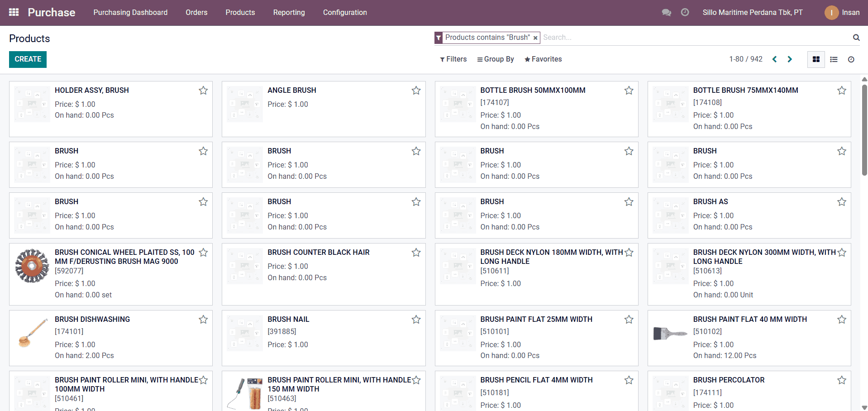The width and height of the screenshot is (868, 411).
Task: Favorite the HOLDER ASSY, BRUSH product
Action: (x=203, y=91)
